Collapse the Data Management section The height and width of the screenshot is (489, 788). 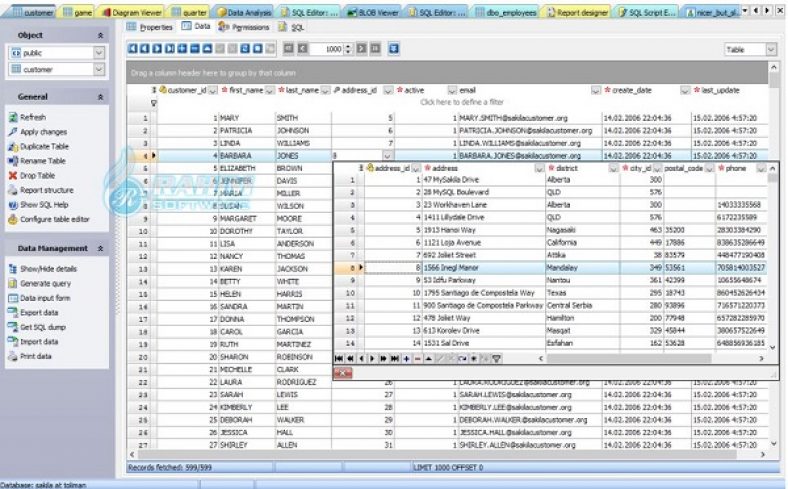click(101, 249)
